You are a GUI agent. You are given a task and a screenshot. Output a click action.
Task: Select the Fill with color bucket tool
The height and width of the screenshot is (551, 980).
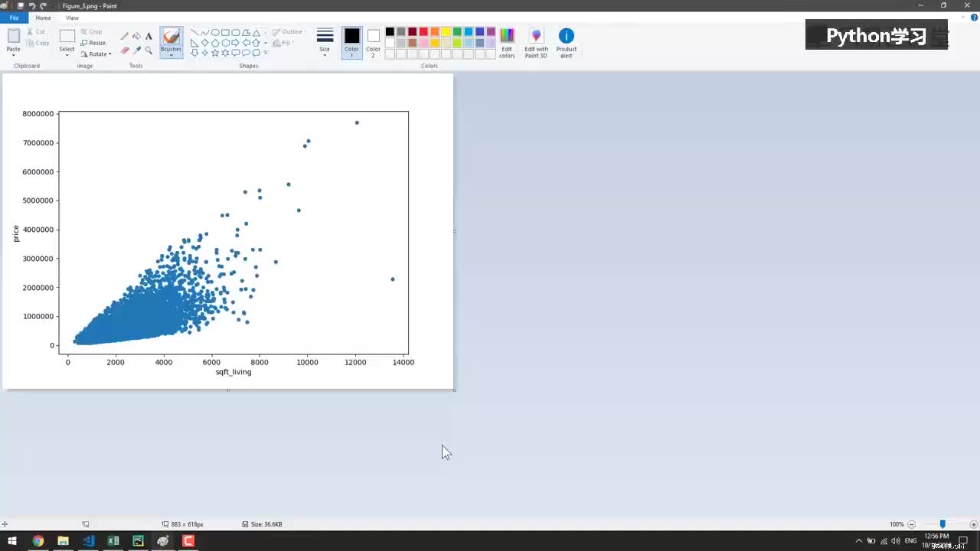[x=136, y=36]
